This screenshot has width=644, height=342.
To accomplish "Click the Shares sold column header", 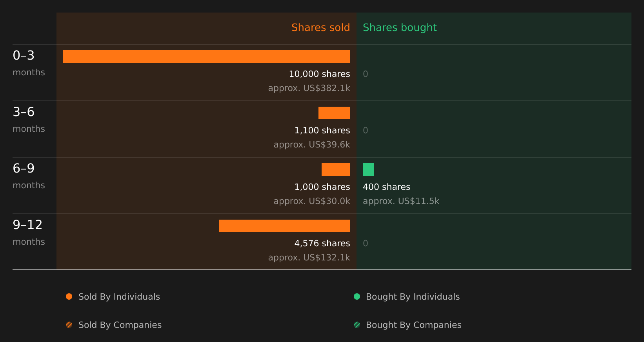I will pyautogui.click(x=320, y=27).
